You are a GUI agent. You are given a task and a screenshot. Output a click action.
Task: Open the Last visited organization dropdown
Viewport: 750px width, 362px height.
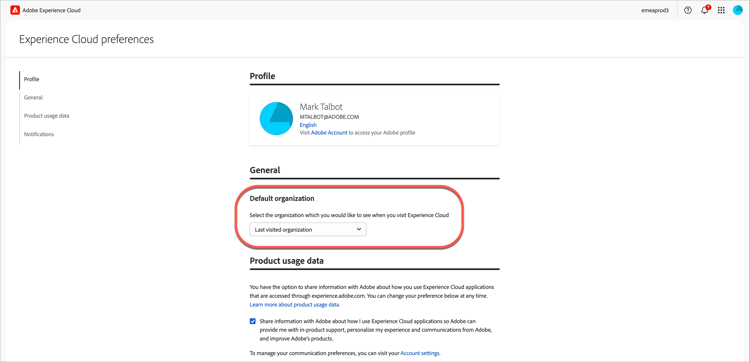click(x=308, y=230)
